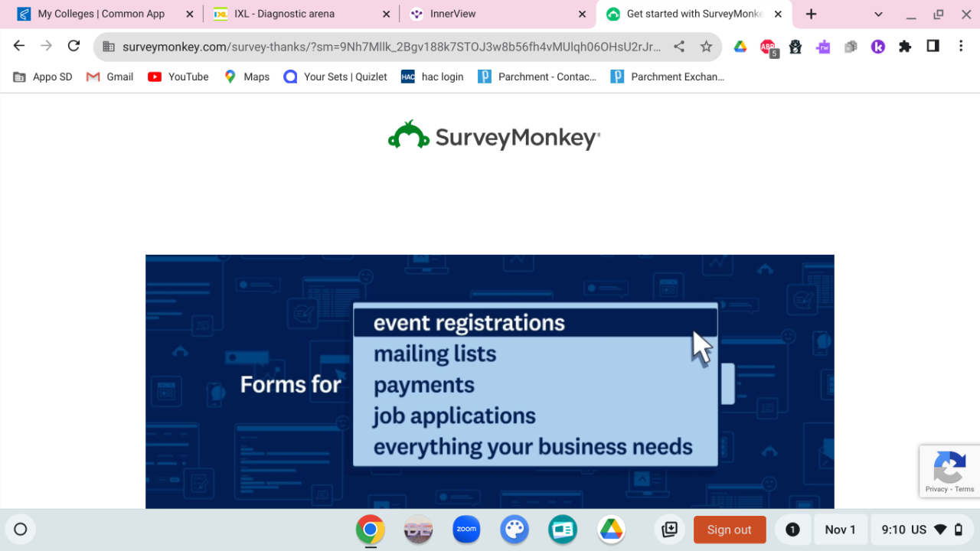Image resolution: width=980 pixels, height=551 pixels.
Task: Open the Parchment Contact bookmark
Action: click(x=537, y=77)
